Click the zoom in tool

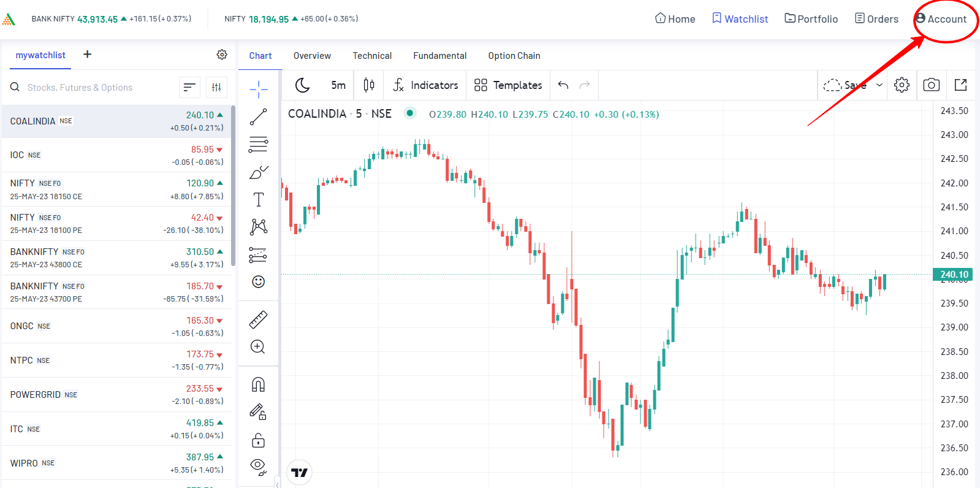(259, 347)
